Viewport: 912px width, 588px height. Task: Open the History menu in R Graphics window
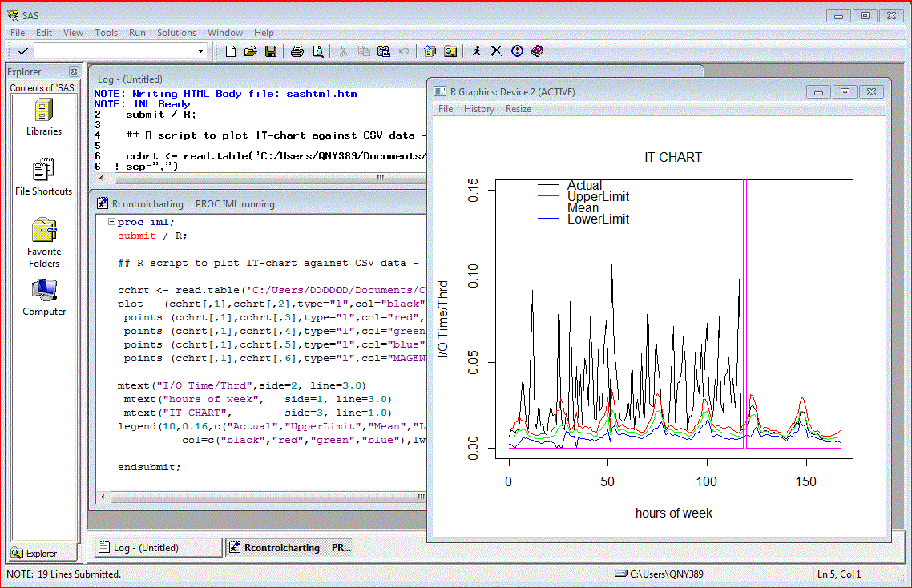[478, 109]
